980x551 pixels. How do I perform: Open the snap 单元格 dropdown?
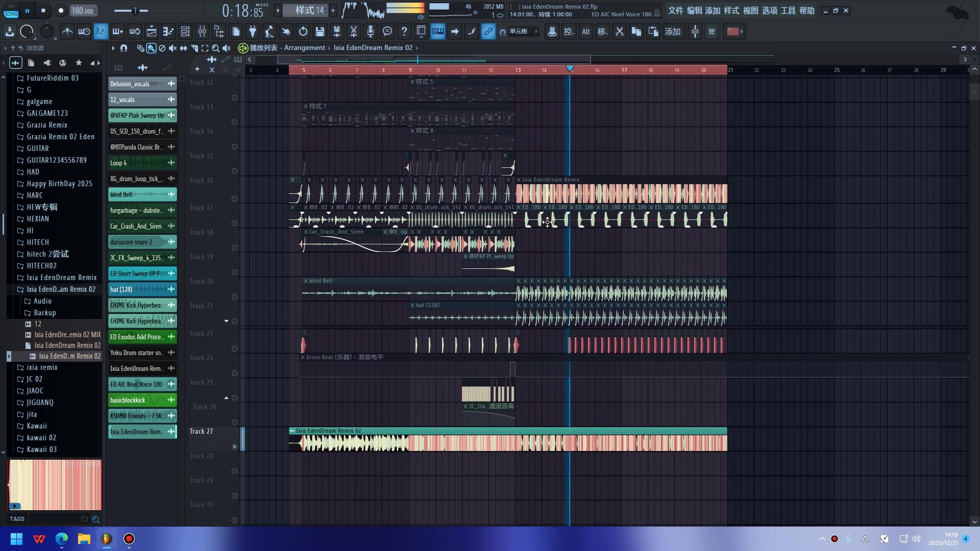[x=523, y=32]
